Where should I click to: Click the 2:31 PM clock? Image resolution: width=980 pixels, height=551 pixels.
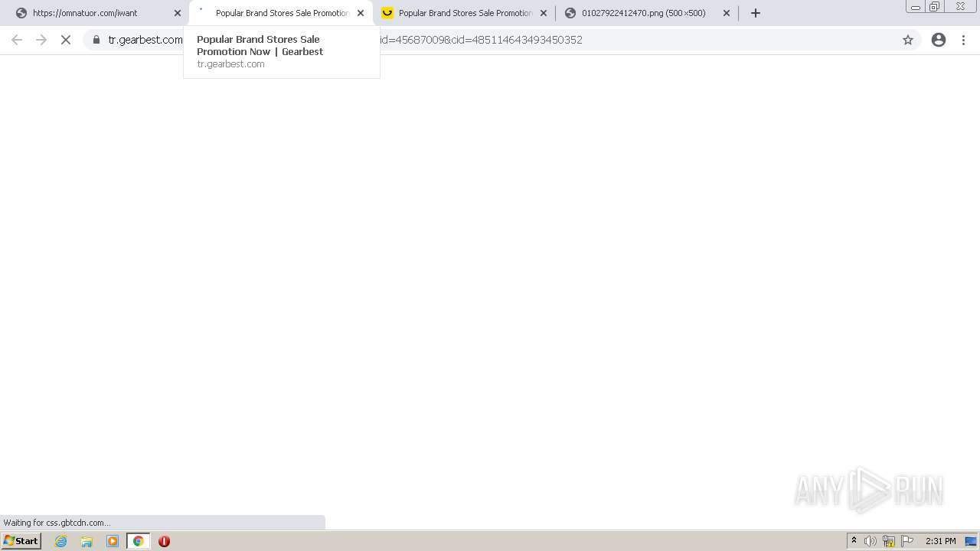tap(940, 541)
